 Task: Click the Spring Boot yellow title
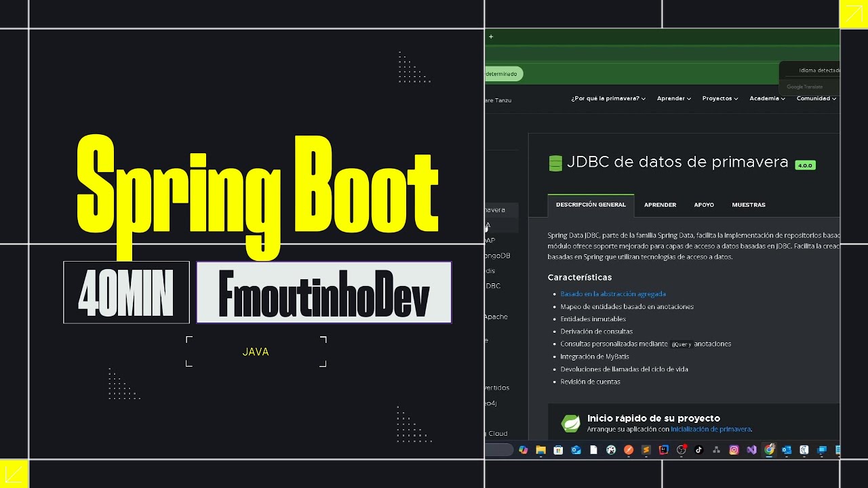click(257, 198)
